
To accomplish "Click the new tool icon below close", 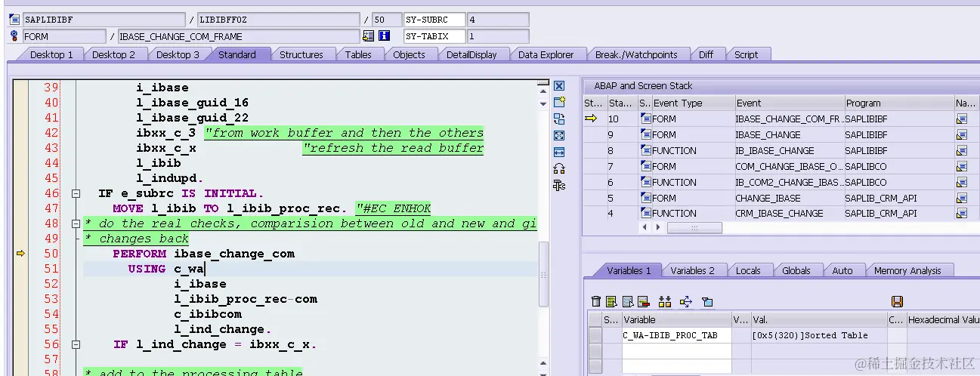I will click(559, 102).
